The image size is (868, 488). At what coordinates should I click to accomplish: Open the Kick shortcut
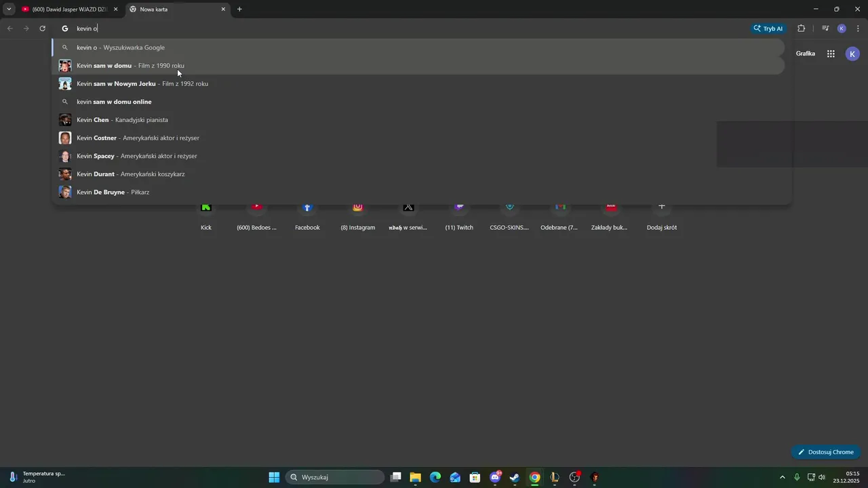coord(206,217)
